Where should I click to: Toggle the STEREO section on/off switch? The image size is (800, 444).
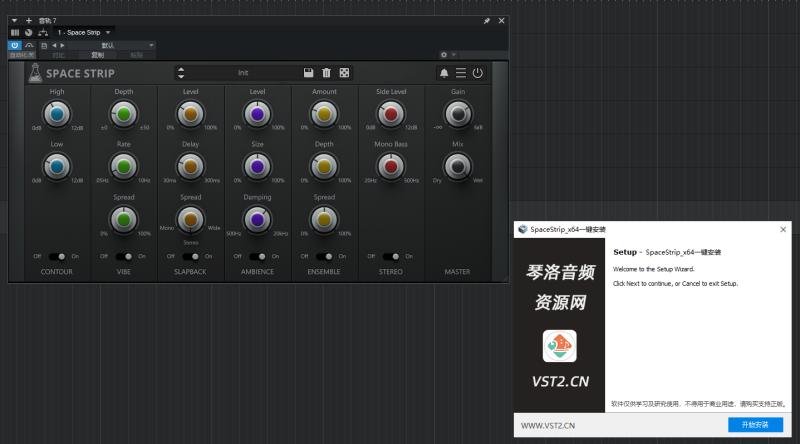click(x=391, y=256)
